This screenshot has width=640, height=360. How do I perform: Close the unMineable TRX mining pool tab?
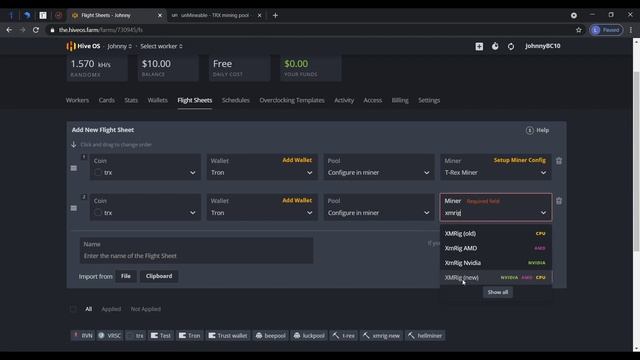click(x=259, y=15)
